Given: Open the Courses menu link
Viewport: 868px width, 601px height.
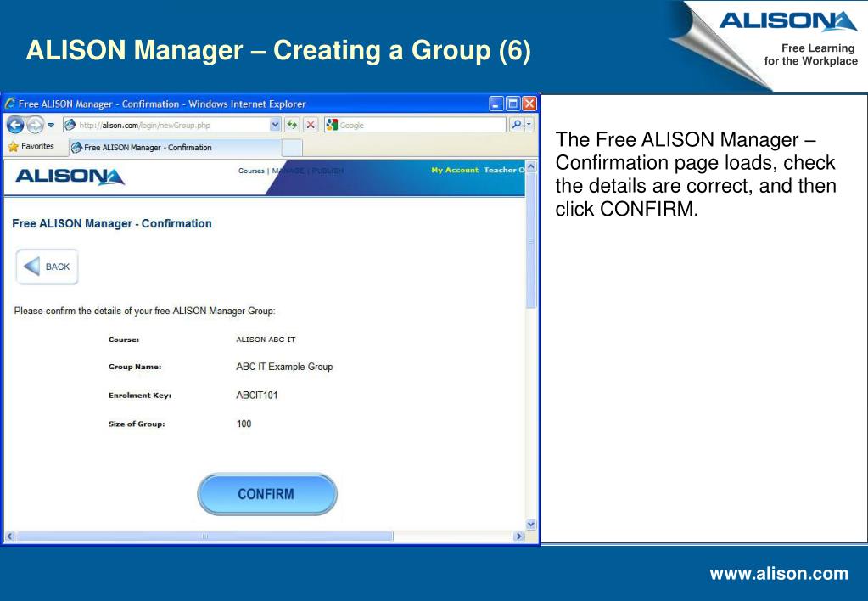Looking at the screenshot, I should 251,171.
